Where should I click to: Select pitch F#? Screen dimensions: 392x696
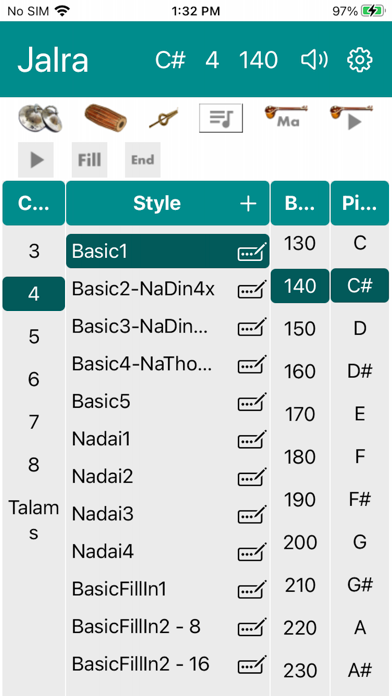click(360, 499)
